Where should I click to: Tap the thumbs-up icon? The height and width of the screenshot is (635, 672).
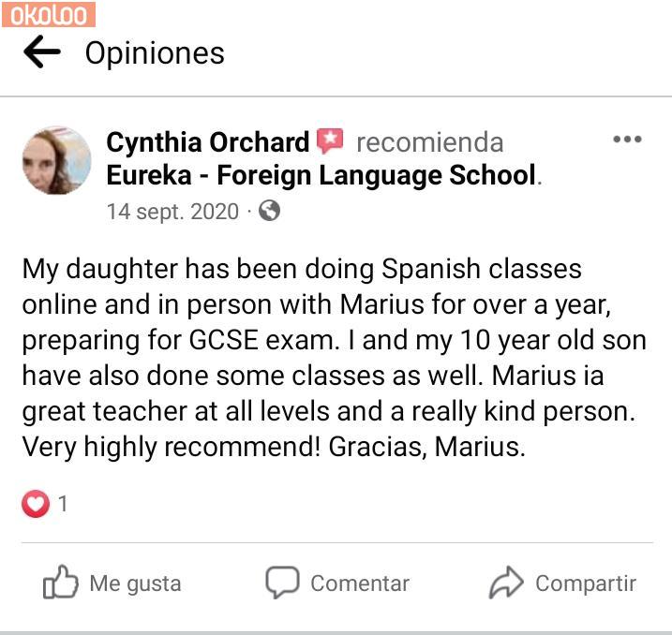click(x=60, y=583)
